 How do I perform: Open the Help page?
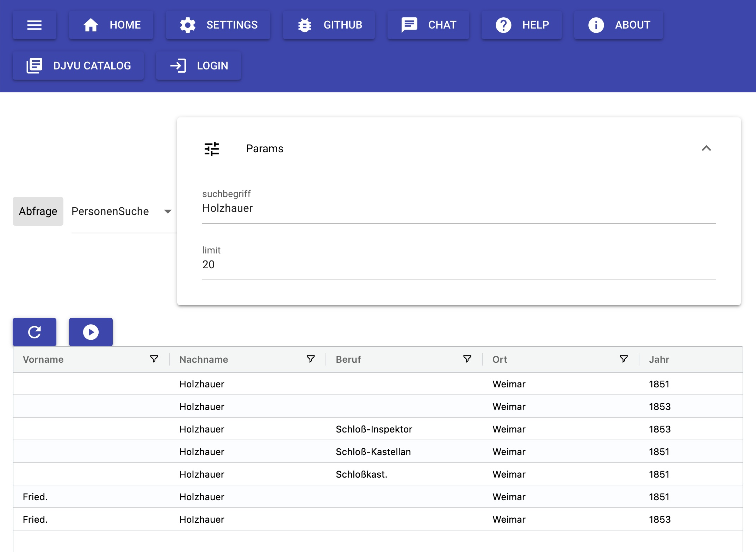pos(522,25)
